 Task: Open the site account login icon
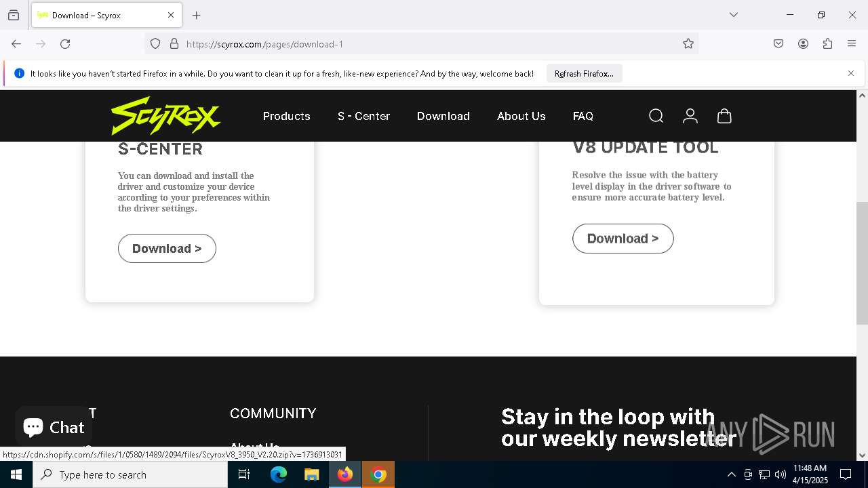(690, 116)
